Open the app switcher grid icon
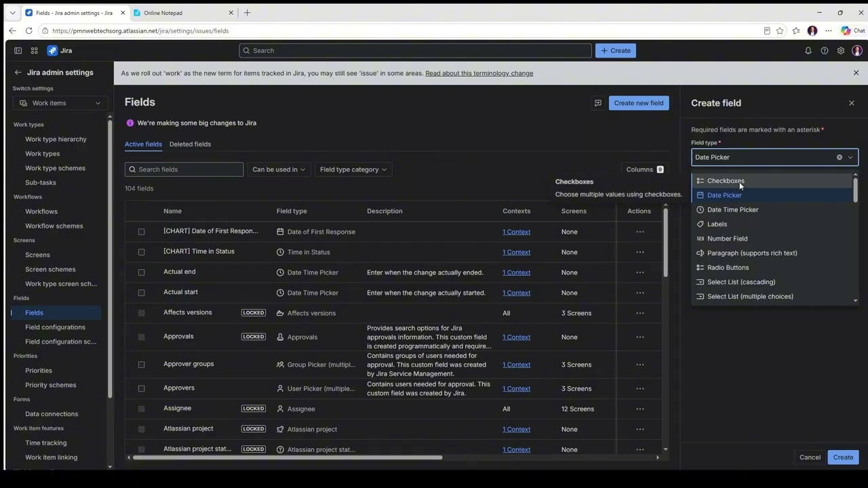868x488 pixels. click(34, 51)
